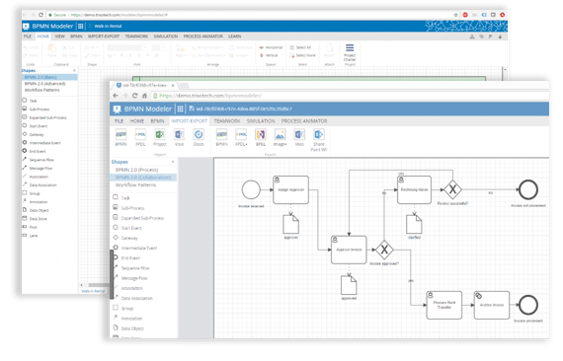Collapse the front Shapes panel
This screenshot has width=563, height=361.
pyautogui.click(x=173, y=162)
